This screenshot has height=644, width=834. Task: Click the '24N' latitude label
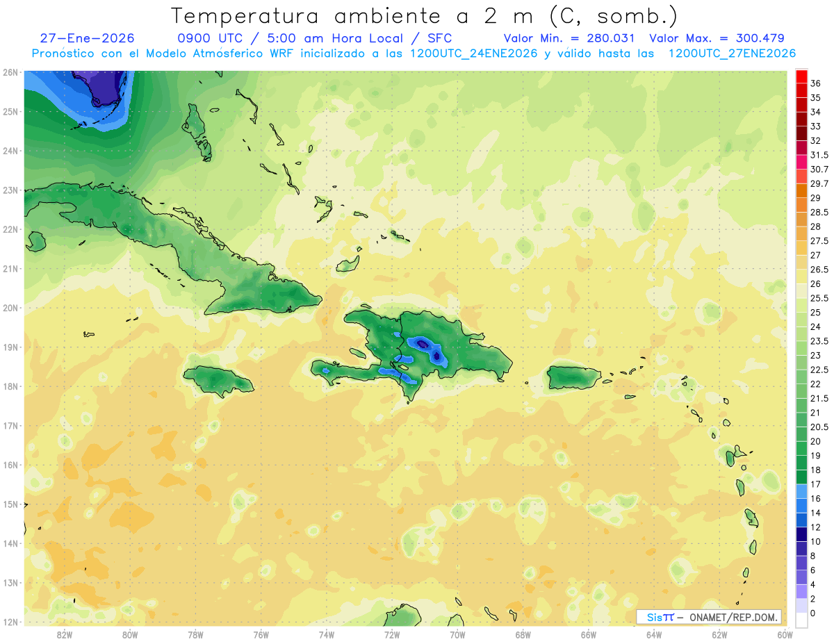pos(10,151)
